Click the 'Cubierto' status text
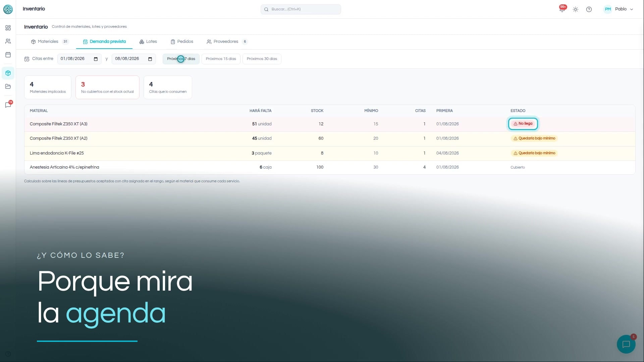The height and width of the screenshot is (362, 644). tap(518, 167)
